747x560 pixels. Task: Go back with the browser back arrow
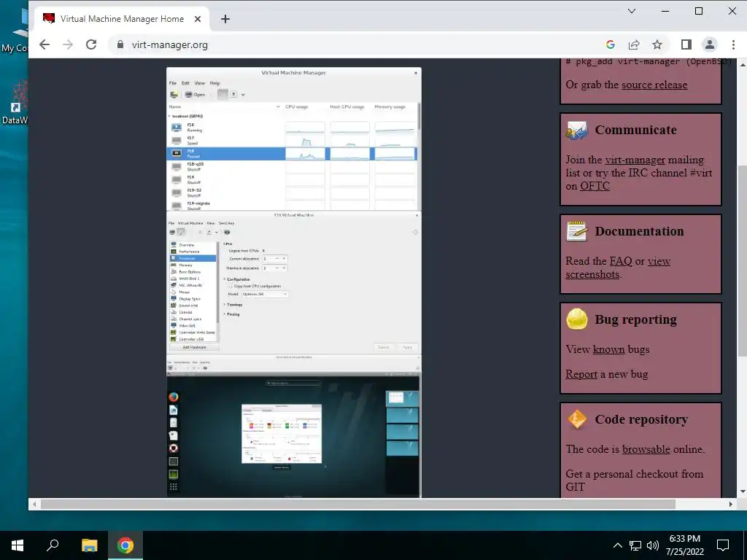(x=44, y=44)
